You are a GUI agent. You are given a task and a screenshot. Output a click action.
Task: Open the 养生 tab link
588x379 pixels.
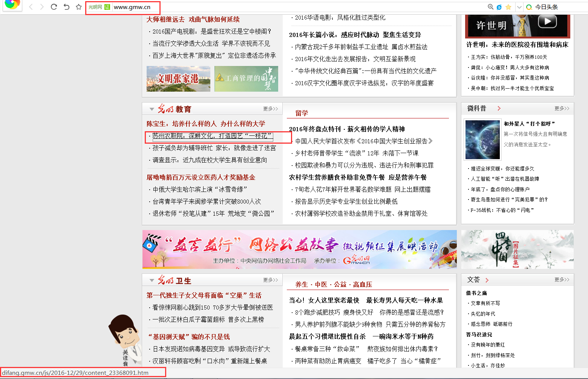302,284
